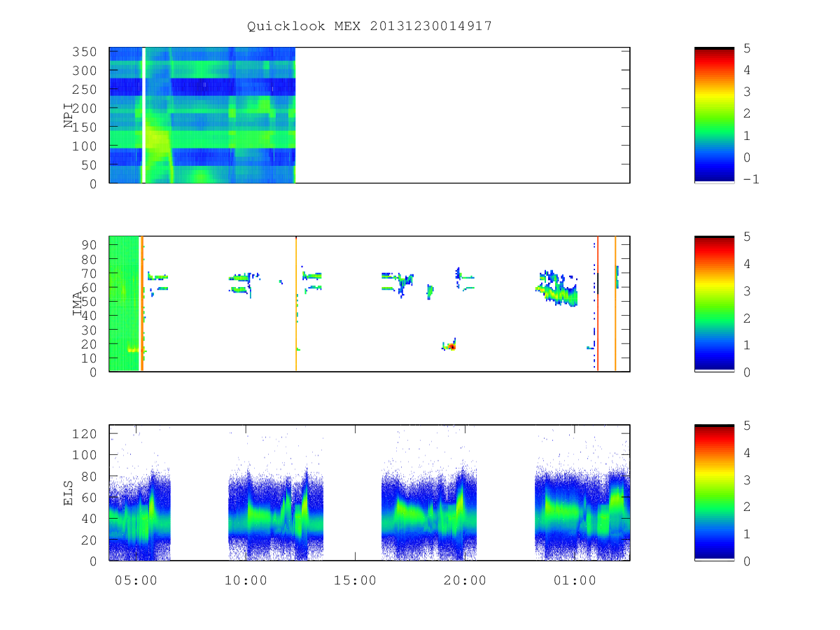Select the IMA y-axis label
This screenshot has height=630, width=840.
pyautogui.click(x=78, y=304)
